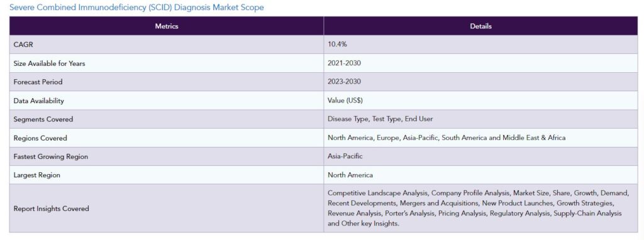
Task: Click the SCID Diagnosis Market Scope title
Action: (x=136, y=8)
